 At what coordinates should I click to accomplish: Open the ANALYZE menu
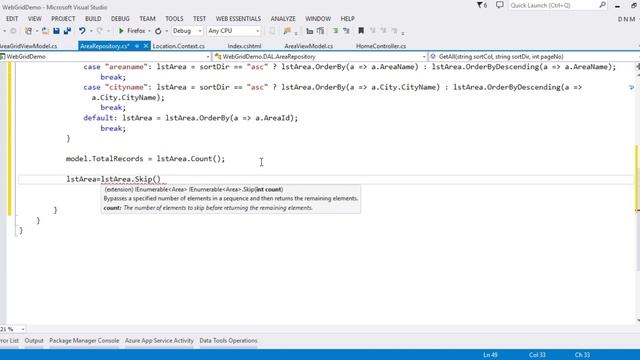point(283,19)
